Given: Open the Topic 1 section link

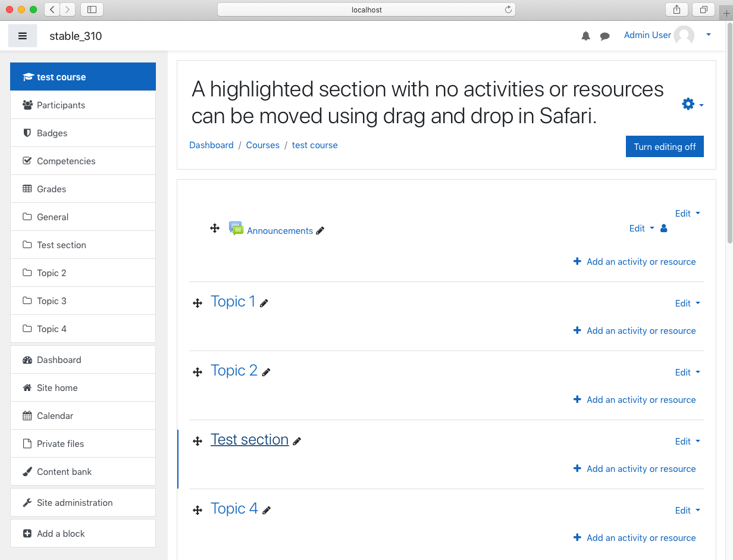Looking at the screenshot, I should point(233,302).
